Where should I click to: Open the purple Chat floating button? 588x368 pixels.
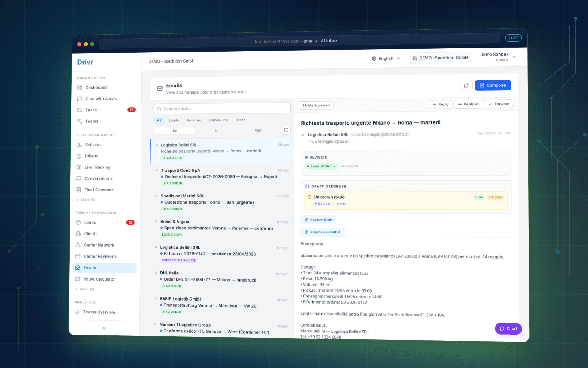tap(508, 328)
